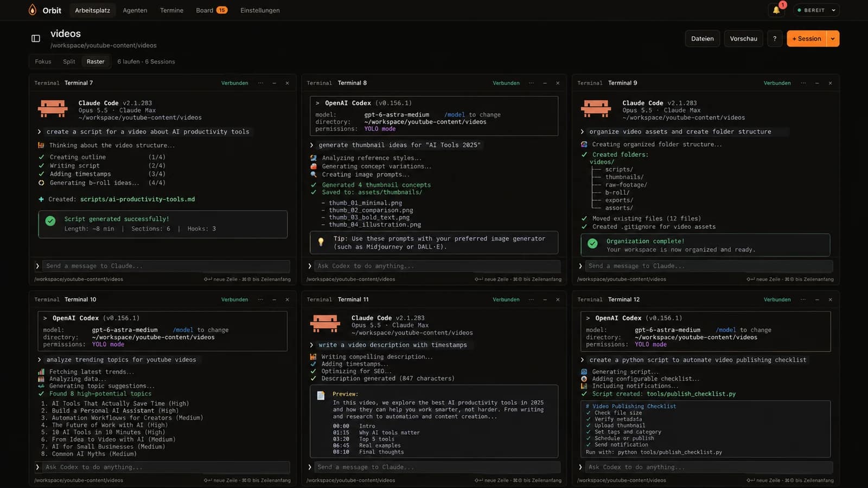868x488 pixels.
Task: Toggle the sidebar panel icon beside videos
Action: coord(36,38)
